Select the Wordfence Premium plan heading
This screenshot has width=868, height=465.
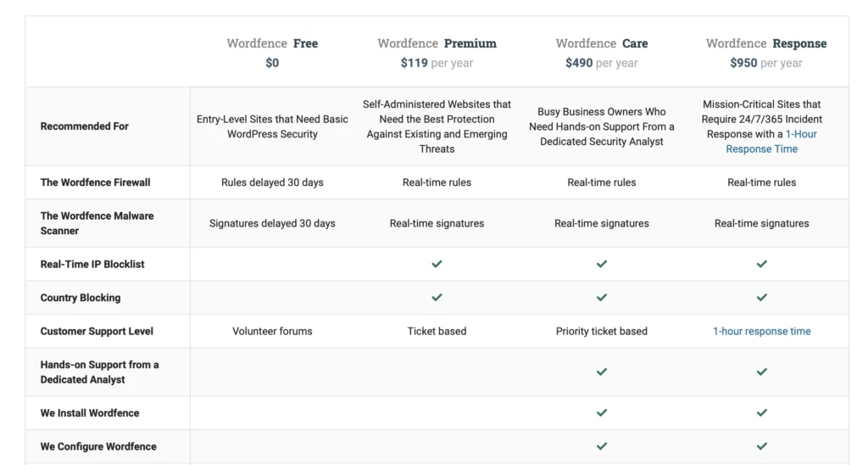437,43
